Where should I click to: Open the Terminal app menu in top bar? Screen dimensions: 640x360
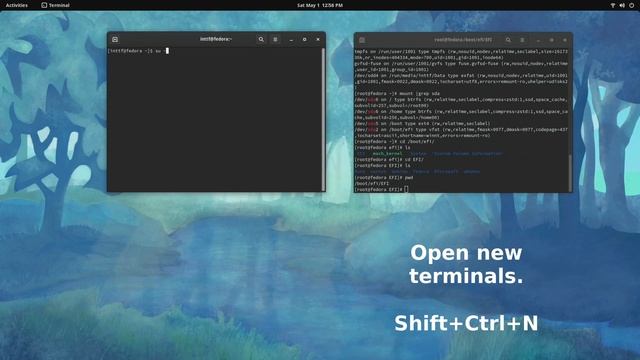pyautogui.click(x=56, y=5)
